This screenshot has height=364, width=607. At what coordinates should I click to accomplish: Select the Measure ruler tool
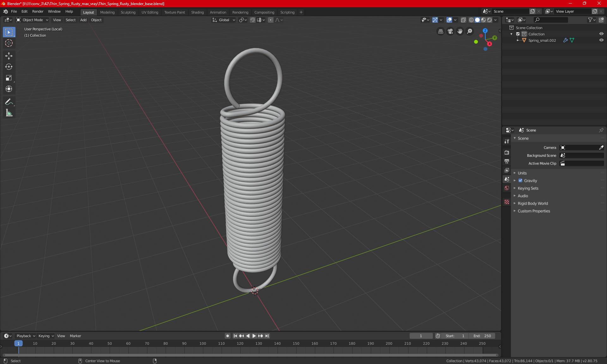click(9, 113)
